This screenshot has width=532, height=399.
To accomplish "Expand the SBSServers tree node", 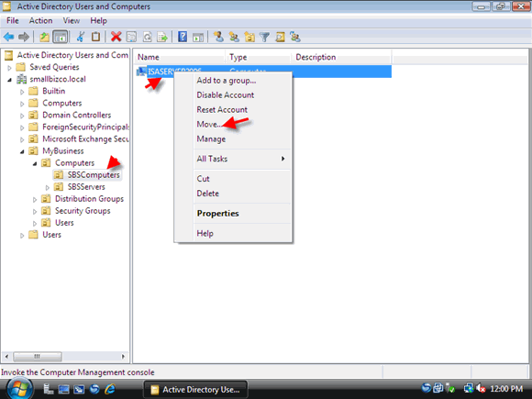I will [48, 187].
